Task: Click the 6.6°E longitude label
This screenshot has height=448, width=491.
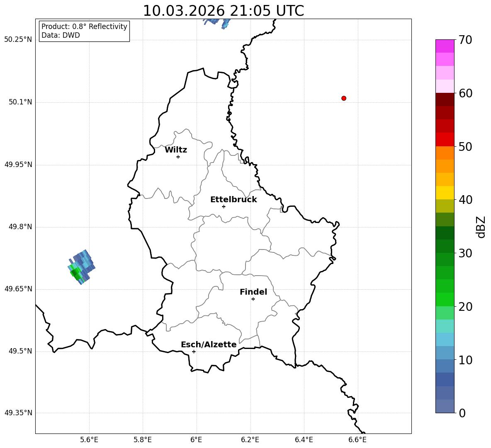Action: coord(357,440)
